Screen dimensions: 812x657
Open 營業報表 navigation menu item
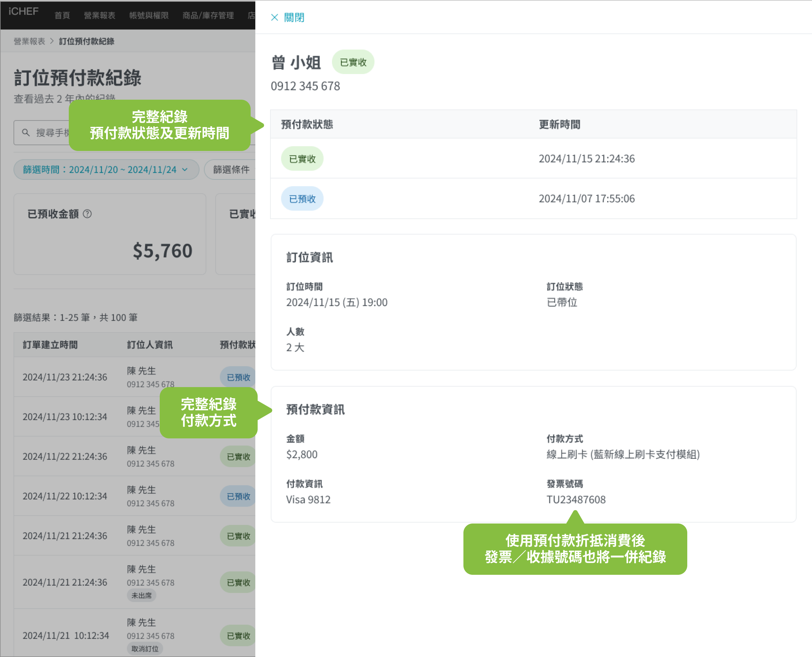(x=99, y=15)
